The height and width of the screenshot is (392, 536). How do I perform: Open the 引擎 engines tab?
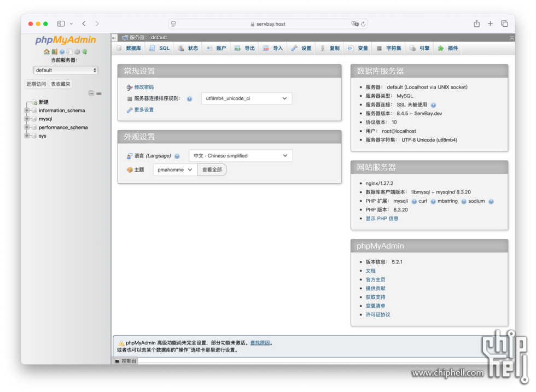coord(420,48)
